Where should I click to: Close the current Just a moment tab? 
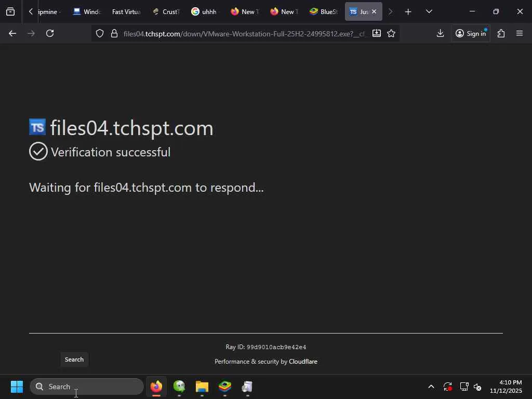click(x=374, y=11)
